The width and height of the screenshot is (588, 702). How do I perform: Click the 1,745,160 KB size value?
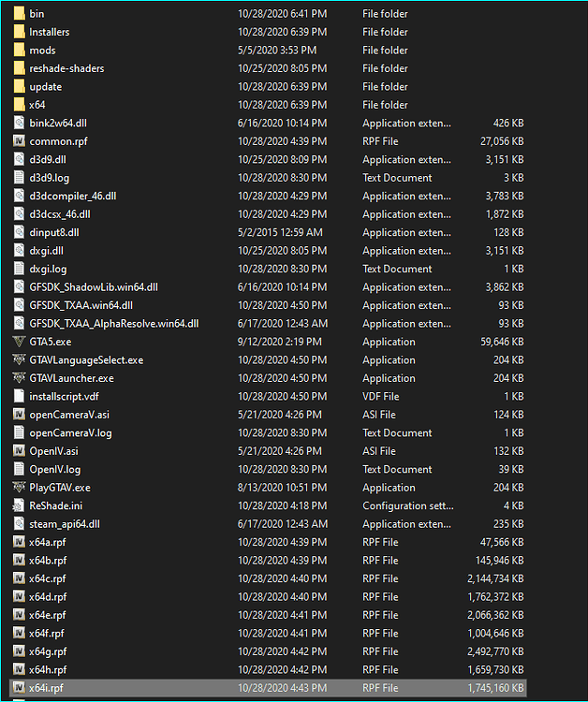point(495,688)
